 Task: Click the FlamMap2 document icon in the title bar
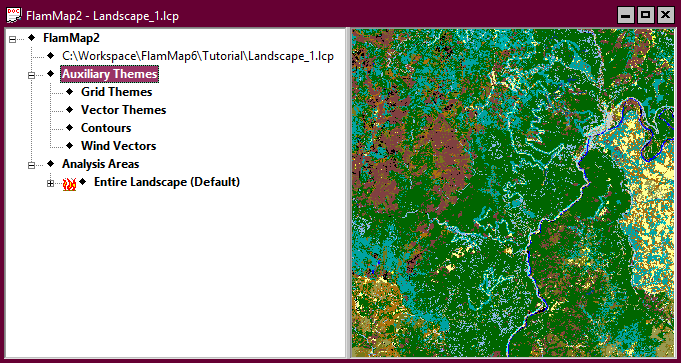(x=14, y=15)
